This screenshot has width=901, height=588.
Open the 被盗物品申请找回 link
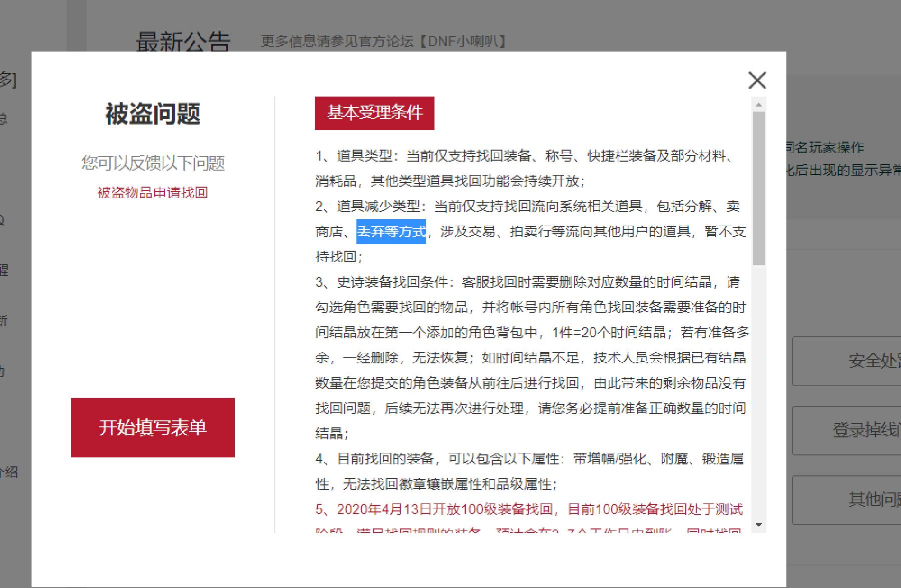pyautogui.click(x=153, y=193)
